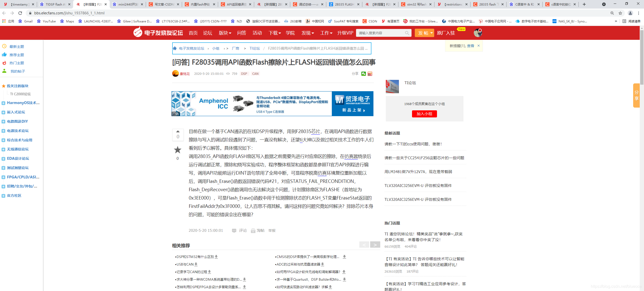Screen dimensions: 644x291
Task: Open the 问答 navigation item
Action: 241,33
